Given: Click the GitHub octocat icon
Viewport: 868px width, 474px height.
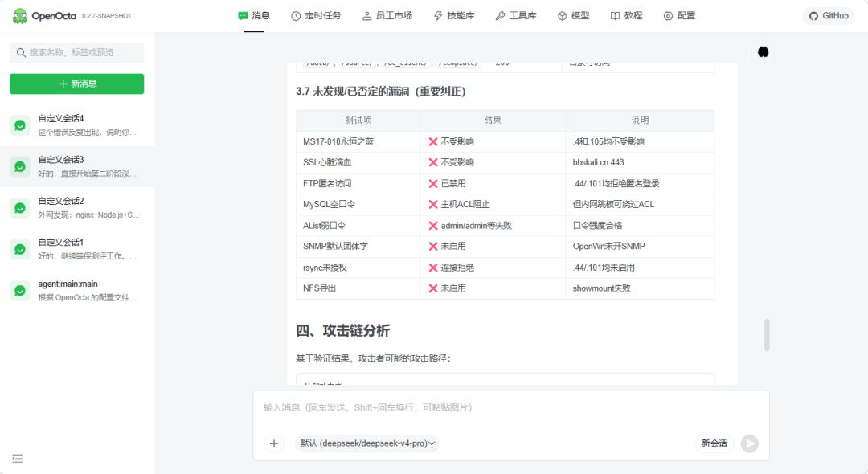Looking at the screenshot, I should [x=813, y=16].
